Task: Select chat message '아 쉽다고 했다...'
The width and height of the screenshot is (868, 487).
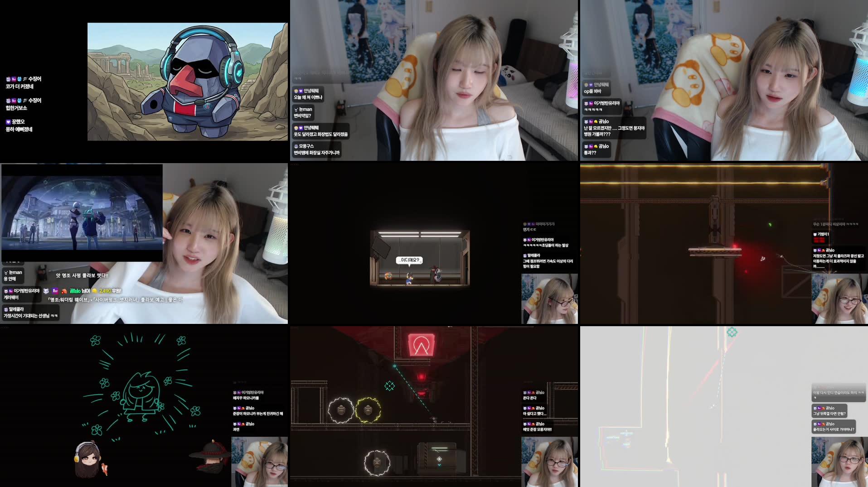Action: coord(535,414)
